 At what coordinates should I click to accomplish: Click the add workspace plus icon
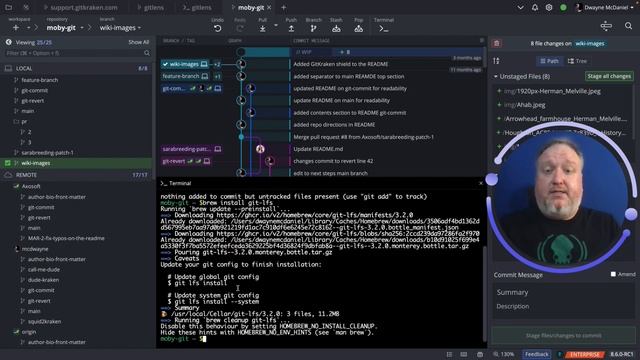pyautogui.click(x=16, y=28)
